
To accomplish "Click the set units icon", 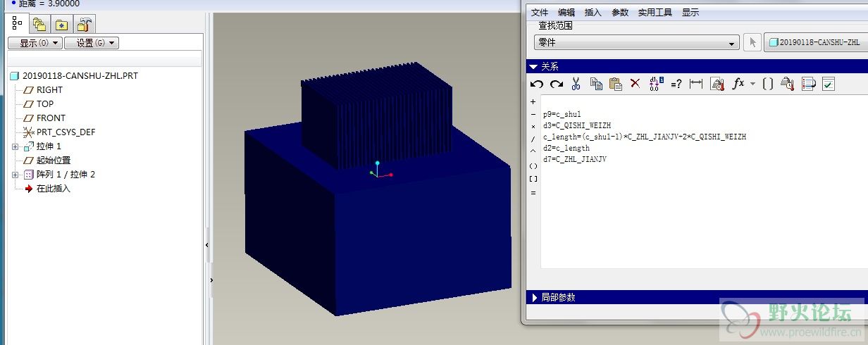I will tap(717, 84).
